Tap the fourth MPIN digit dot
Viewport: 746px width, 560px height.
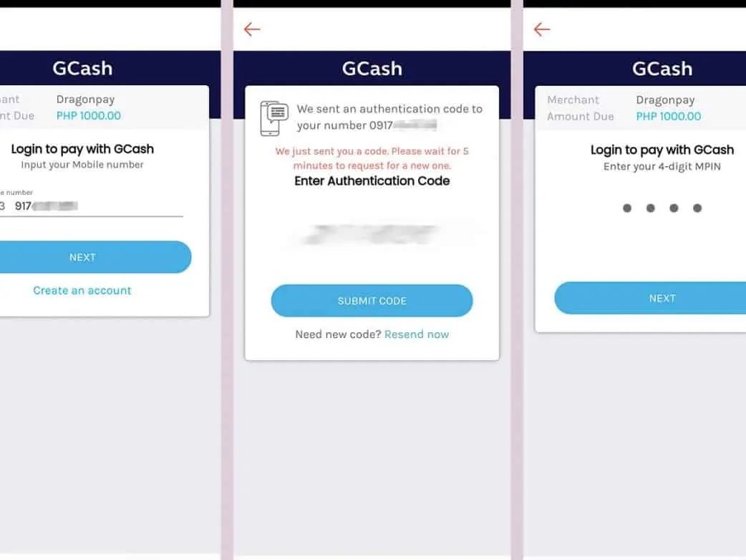pos(697,208)
